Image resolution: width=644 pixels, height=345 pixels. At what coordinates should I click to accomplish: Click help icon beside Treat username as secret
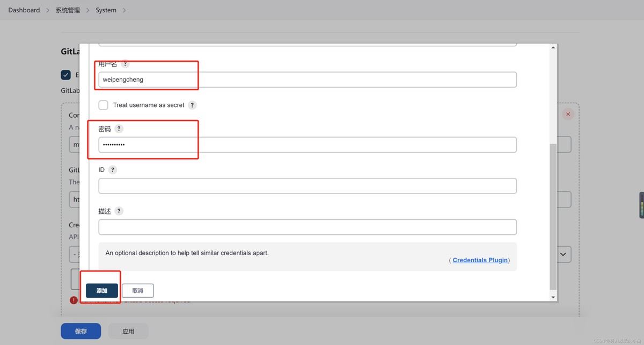pos(193,105)
